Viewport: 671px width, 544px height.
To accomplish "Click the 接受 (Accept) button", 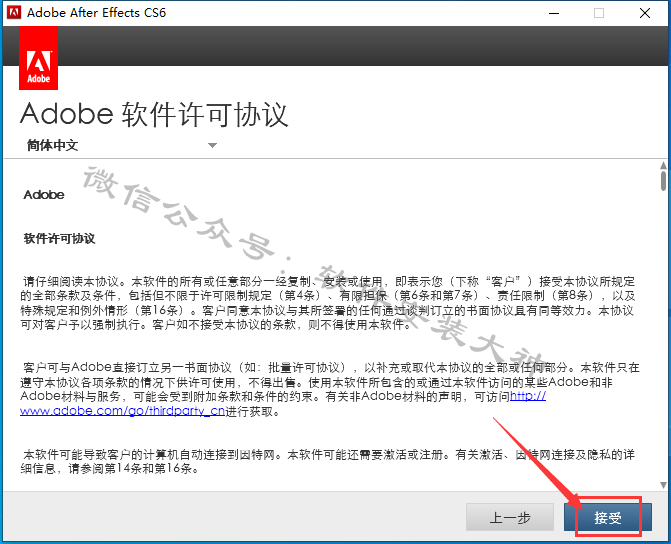I will tap(608, 517).
